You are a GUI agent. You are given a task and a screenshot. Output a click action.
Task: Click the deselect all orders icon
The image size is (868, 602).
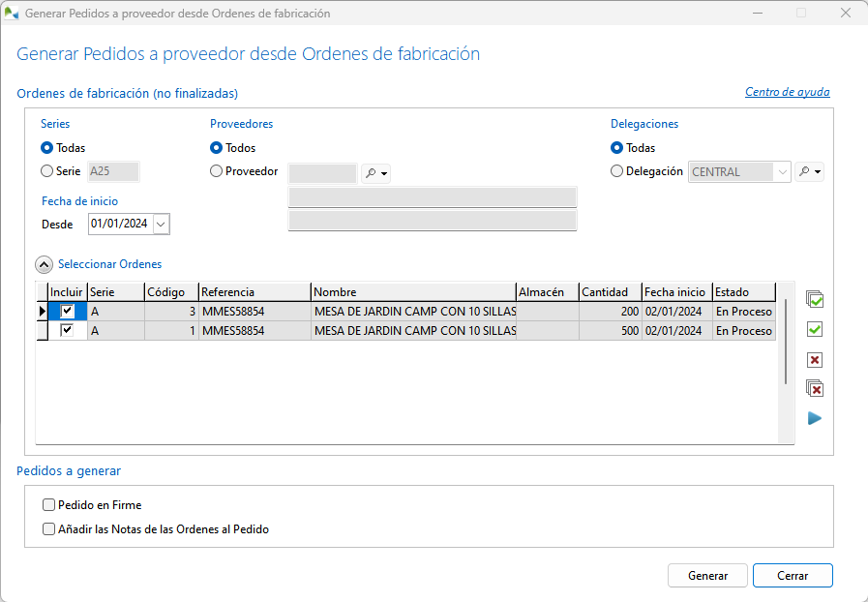click(815, 389)
